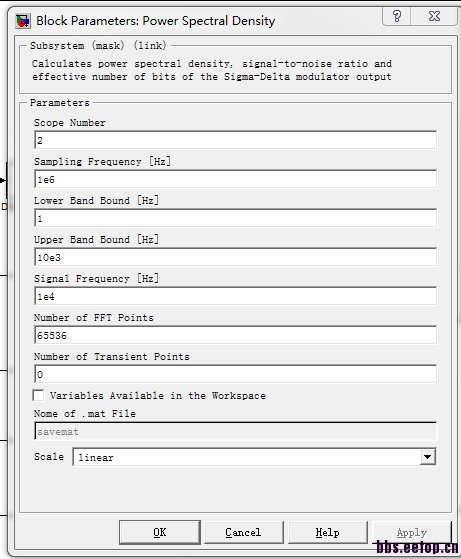Open Help for this block
The height and width of the screenshot is (559, 461).
coord(328,532)
